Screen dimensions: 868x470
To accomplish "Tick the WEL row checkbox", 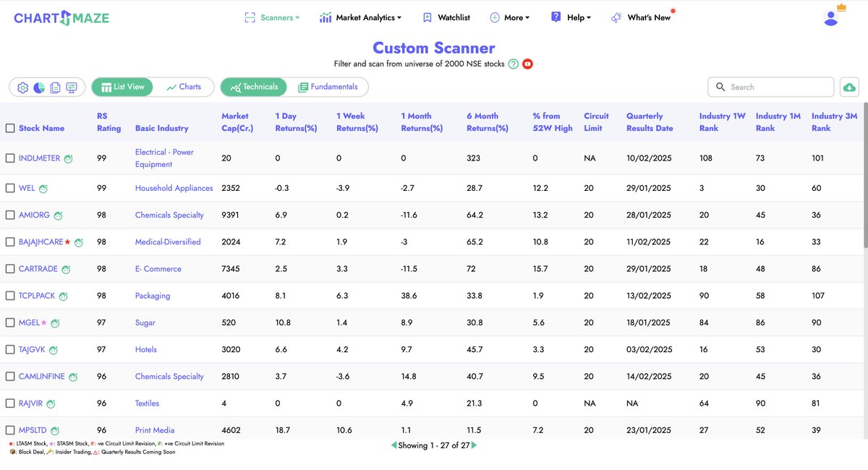I will click(x=10, y=188).
